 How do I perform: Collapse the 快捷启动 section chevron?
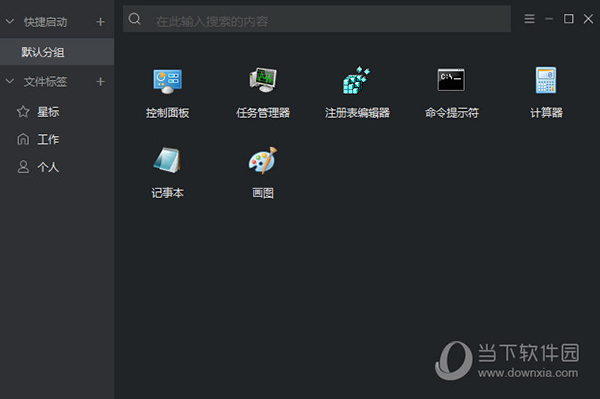(x=10, y=21)
